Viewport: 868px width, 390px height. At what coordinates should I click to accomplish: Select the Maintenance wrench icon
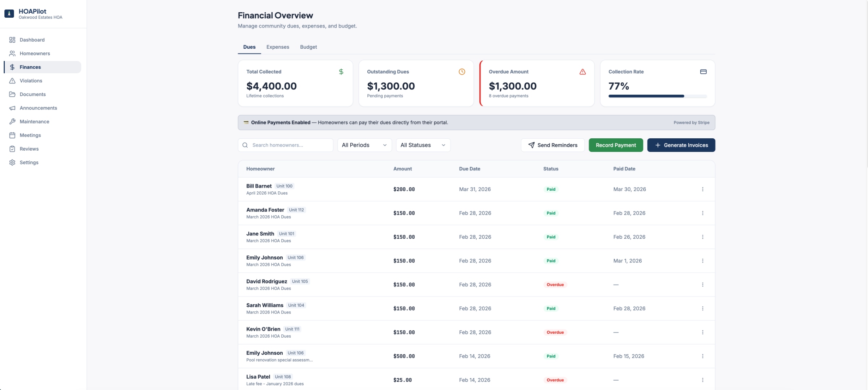(12, 122)
